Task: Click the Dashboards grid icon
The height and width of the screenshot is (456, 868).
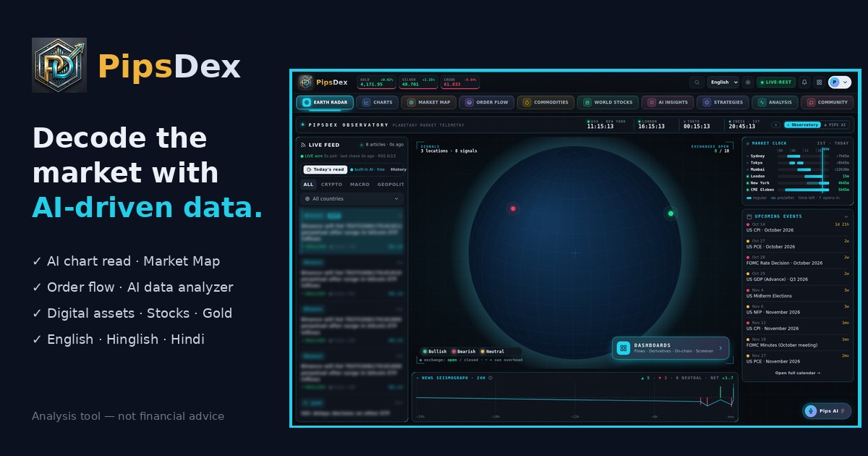Action: tap(623, 348)
